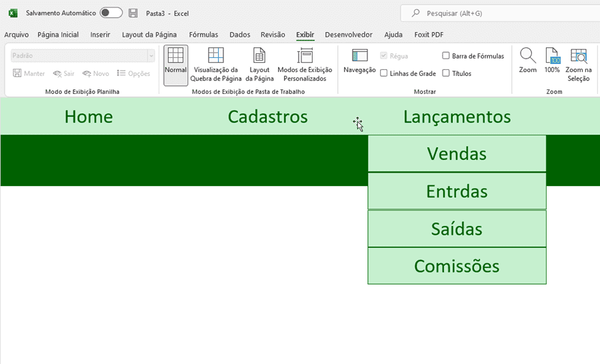
Task: Click Novo sheet view button
Action: pos(95,73)
